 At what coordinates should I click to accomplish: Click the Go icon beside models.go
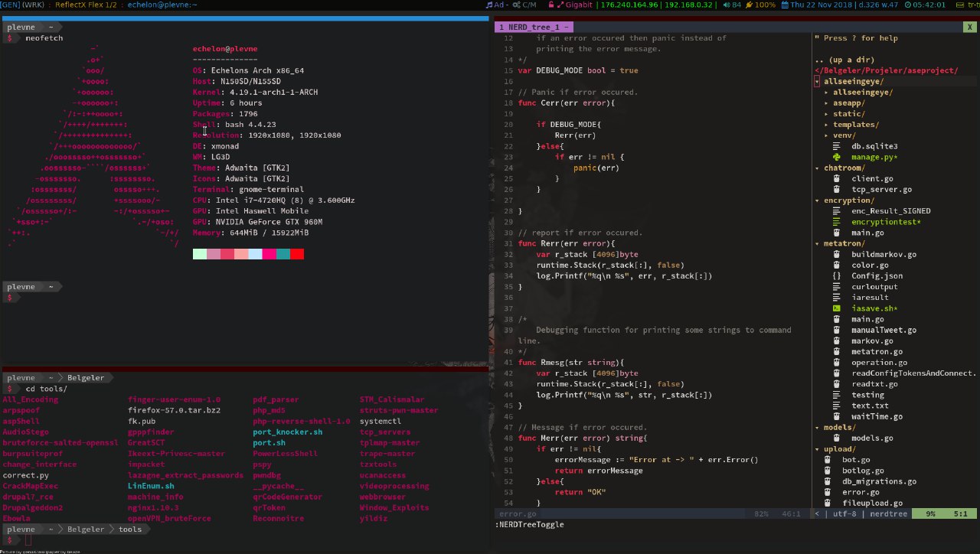pos(837,438)
